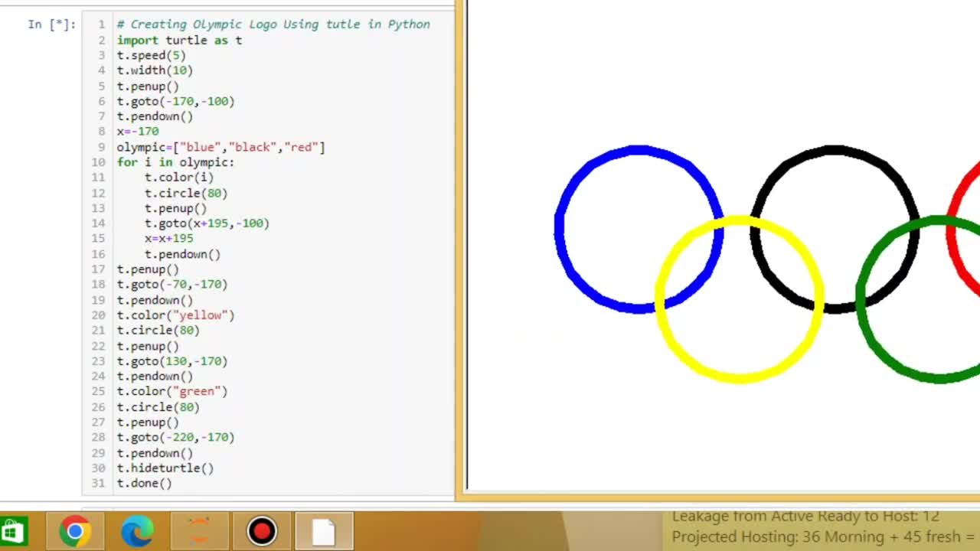980x551 pixels.
Task: Click line number 1 in the gutter
Action: (x=101, y=24)
